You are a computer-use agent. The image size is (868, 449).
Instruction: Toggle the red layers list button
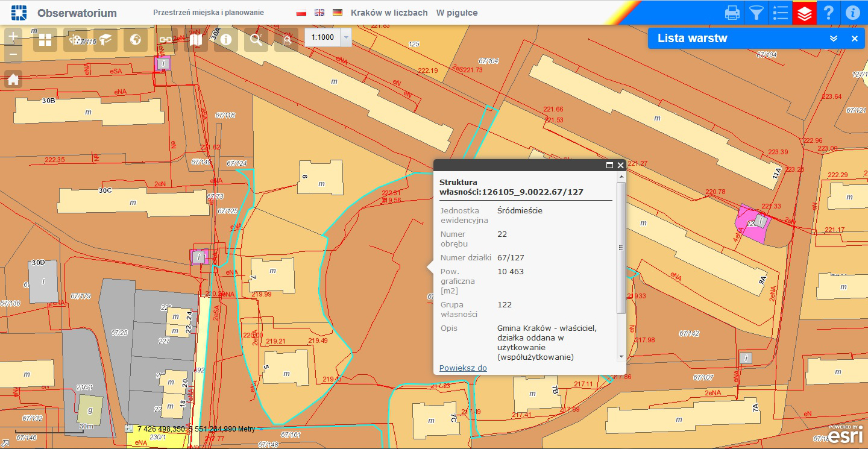(805, 13)
